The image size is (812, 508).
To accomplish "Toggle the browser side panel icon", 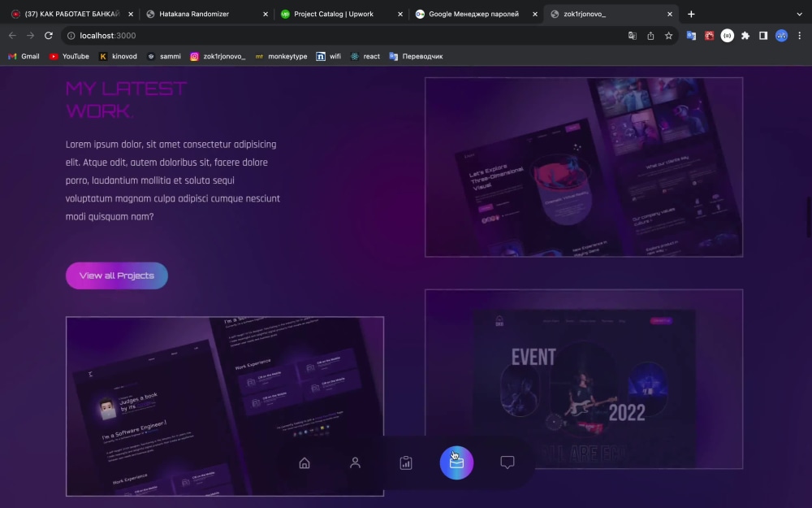I will 763,36.
